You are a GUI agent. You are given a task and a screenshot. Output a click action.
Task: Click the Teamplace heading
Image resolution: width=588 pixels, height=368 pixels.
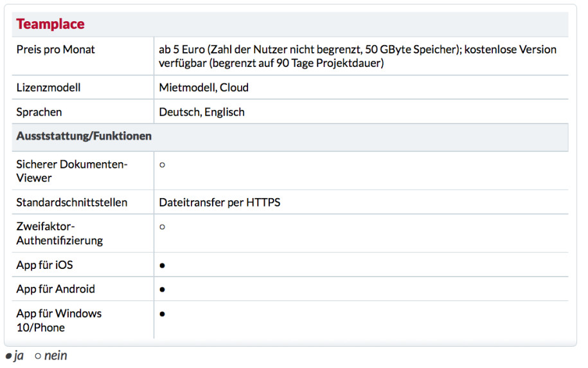50,24
